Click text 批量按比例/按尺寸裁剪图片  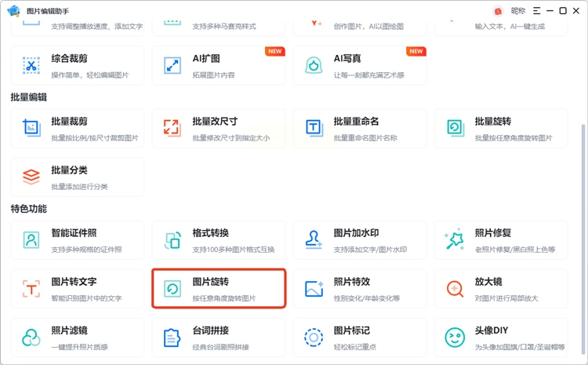pyautogui.click(x=95, y=138)
